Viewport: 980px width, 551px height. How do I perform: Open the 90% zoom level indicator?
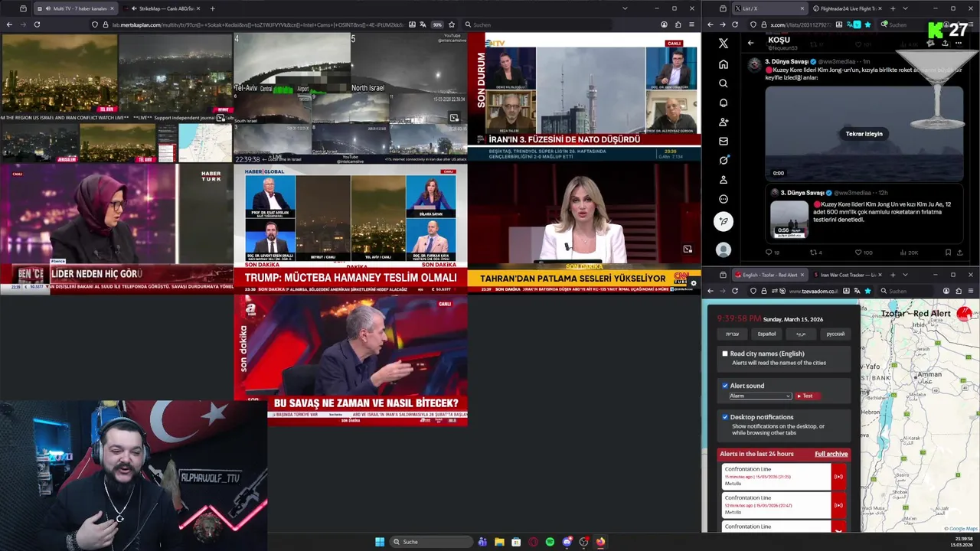[437, 24]
